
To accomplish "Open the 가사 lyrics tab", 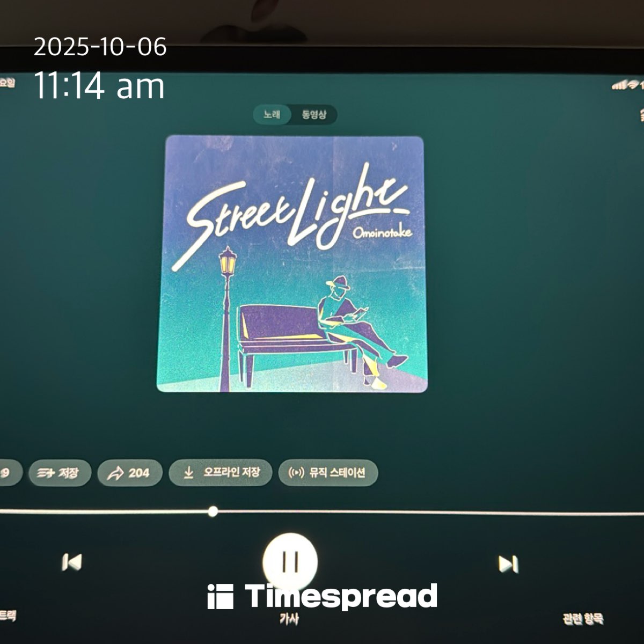I will pyautogui.click(x=289, y=619).
